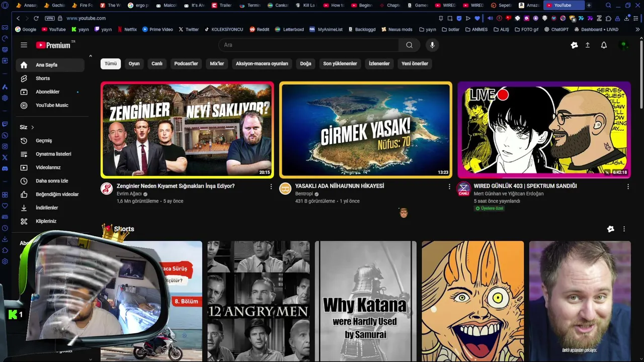
Task: Select the Podcast'ler filter chip
Action: click(x=186, y=63)
